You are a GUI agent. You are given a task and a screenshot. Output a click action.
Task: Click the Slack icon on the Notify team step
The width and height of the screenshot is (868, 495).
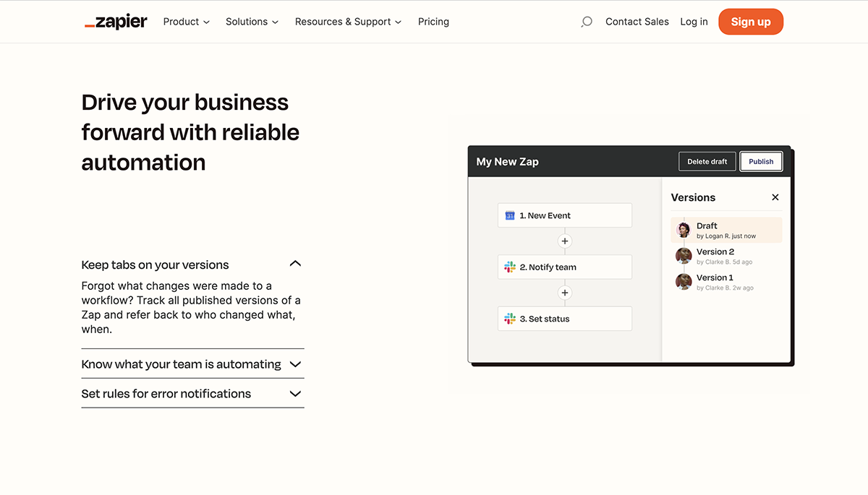tap(509, 267)
